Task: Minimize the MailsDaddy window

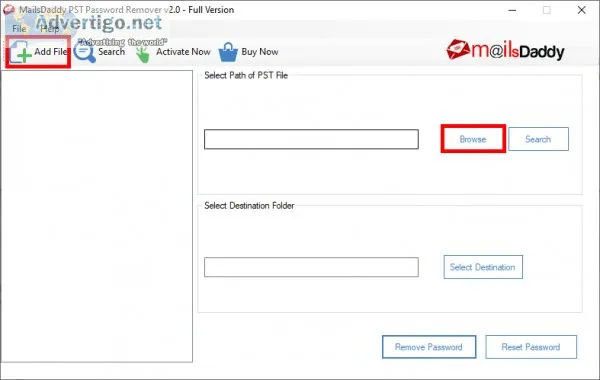Action: coord(512,10)
